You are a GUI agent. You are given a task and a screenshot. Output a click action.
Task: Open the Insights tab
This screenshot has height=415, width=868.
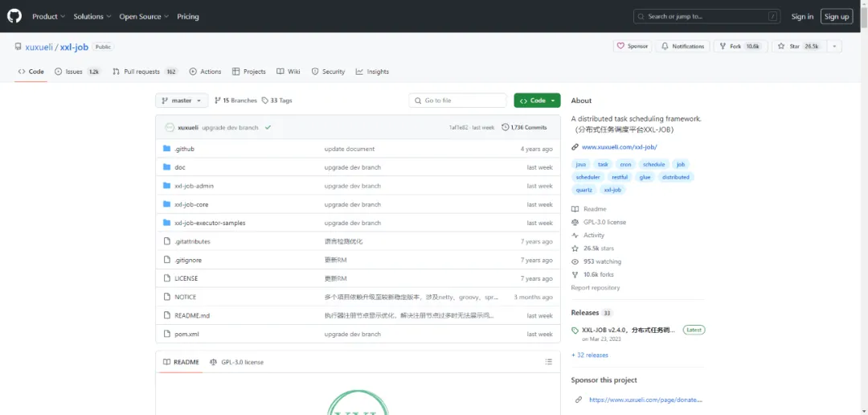tap(373, 72)
